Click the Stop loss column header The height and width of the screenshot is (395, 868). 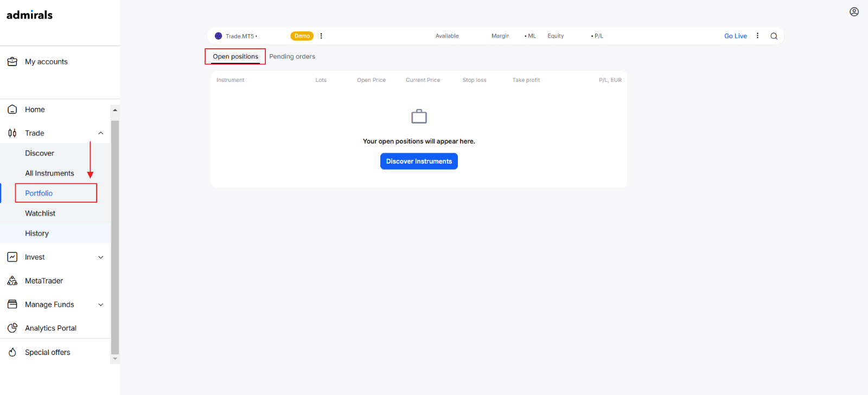(475, 80)
